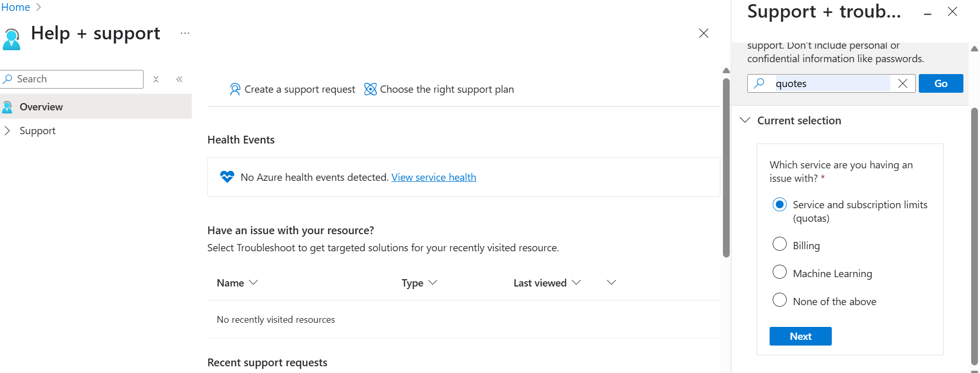Clear the quotes search text

click(903, 83)
